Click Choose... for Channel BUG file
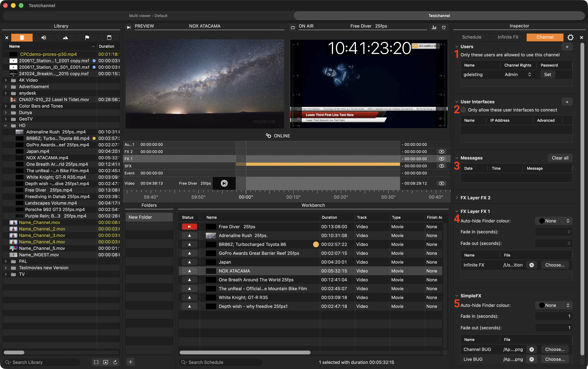Screen dimensions: 588x369 pyautogui.click(x=555, y=349)
